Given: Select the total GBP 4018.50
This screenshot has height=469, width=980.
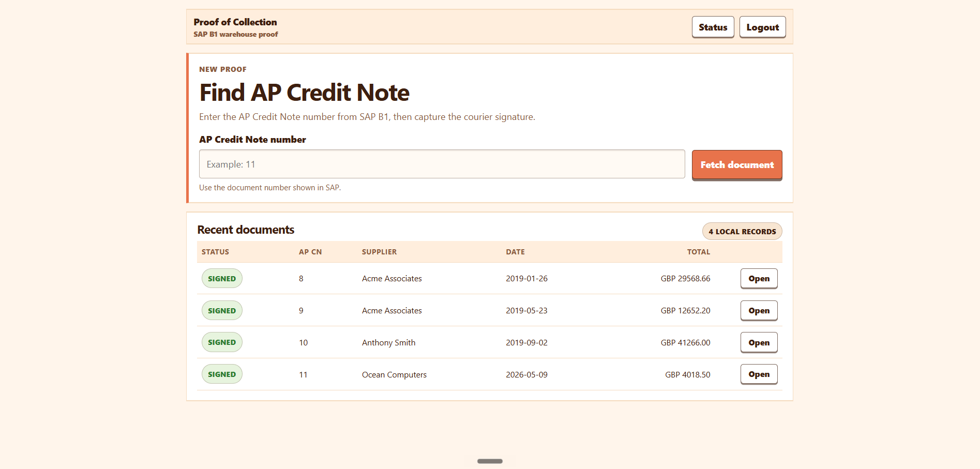Looking at the screenshot, I should pos(687,375).
